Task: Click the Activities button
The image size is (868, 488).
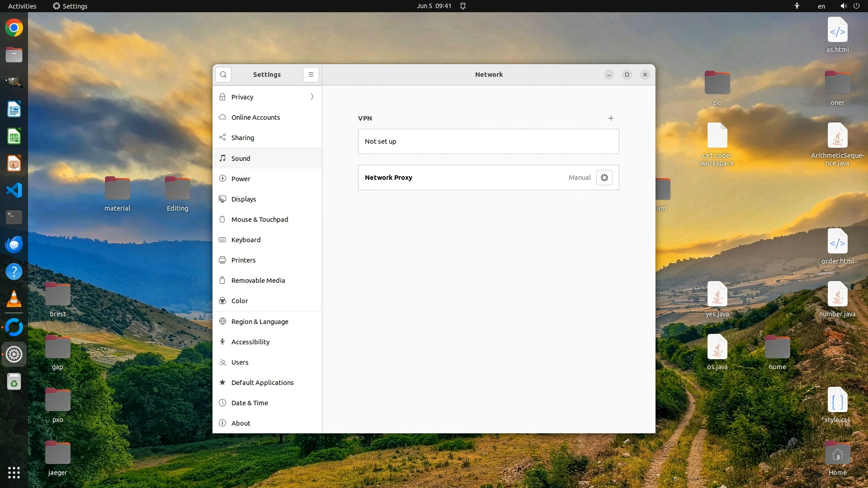Action: pos(22,6)
